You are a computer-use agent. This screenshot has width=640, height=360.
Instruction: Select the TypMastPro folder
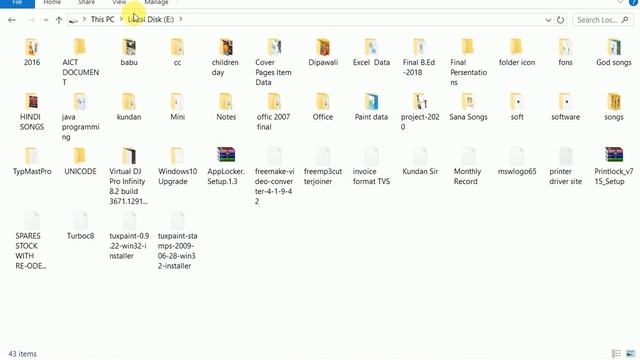click(x=32, y=162)
